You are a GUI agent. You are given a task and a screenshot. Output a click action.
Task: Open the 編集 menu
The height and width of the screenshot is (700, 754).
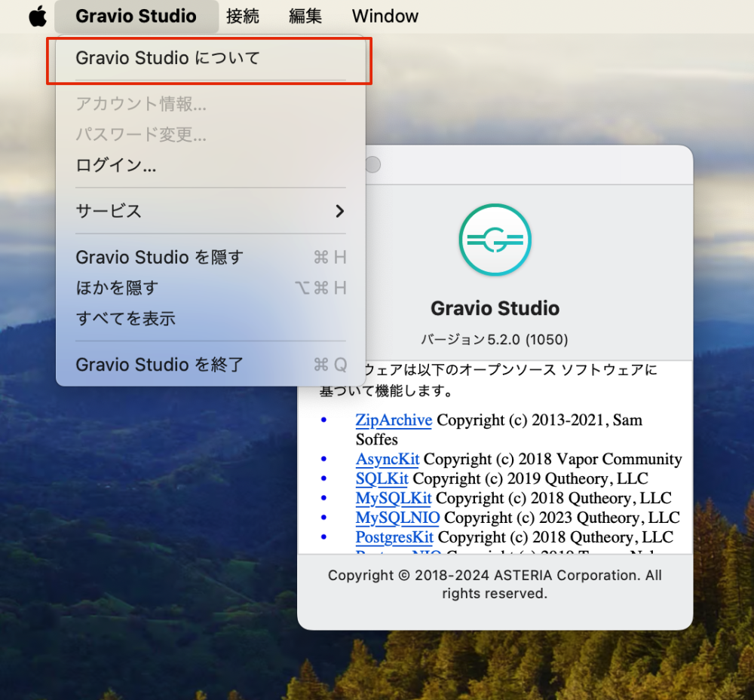point(305,17)
